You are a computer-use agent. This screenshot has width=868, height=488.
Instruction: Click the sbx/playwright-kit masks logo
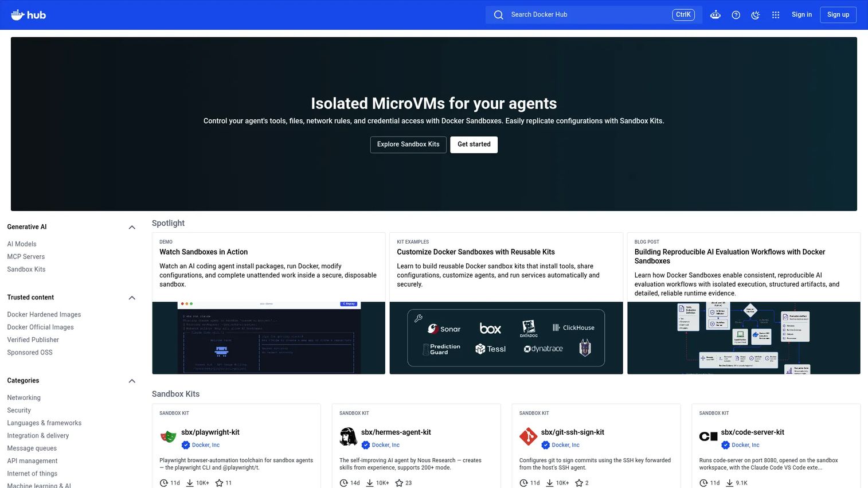pos(168,437)
